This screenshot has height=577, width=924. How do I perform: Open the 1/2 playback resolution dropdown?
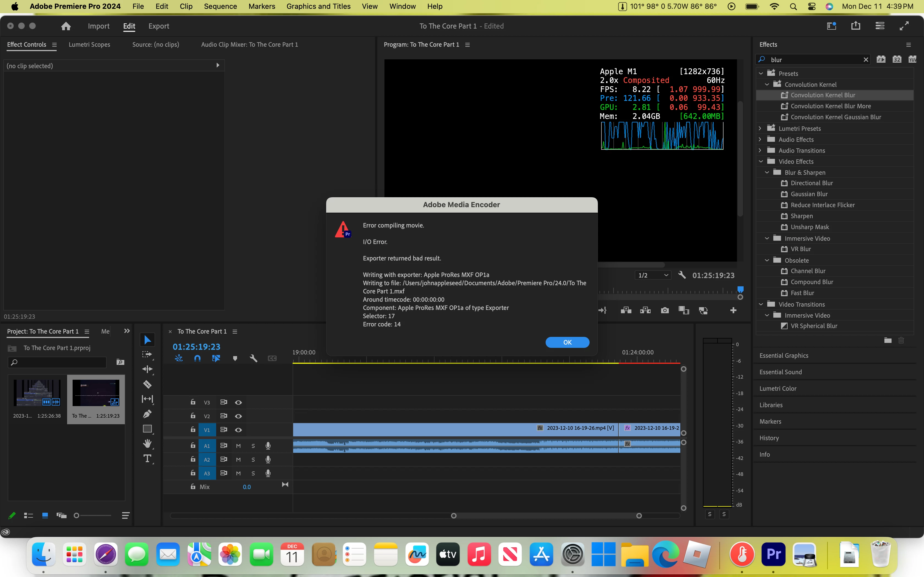pos(653,275)
